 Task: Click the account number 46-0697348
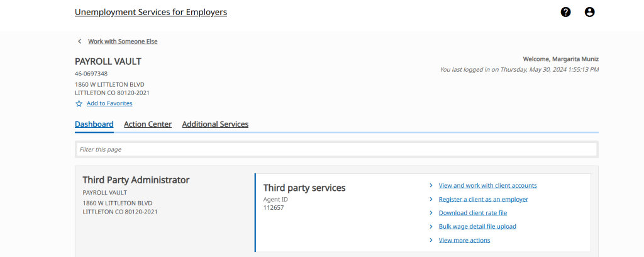point(91,74)
